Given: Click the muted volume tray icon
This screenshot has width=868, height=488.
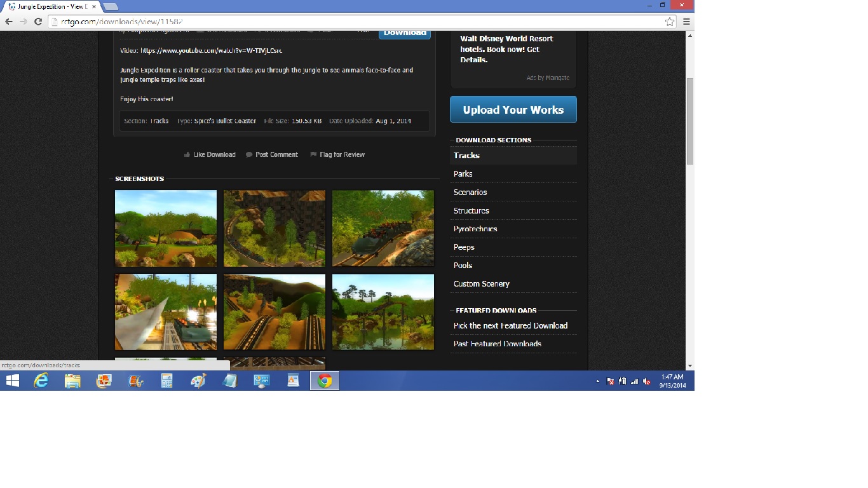Looking at the screenshot, I should (x=646, y=381).
